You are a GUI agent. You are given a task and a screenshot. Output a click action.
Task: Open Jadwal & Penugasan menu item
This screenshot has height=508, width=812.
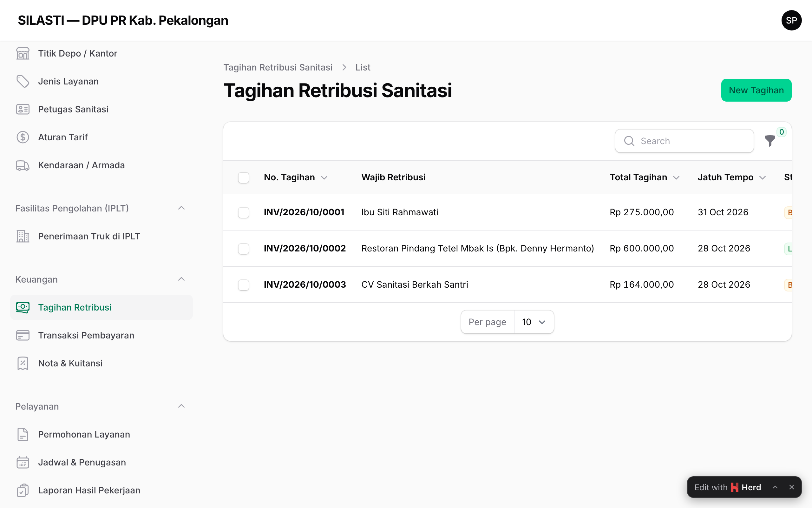101,462
